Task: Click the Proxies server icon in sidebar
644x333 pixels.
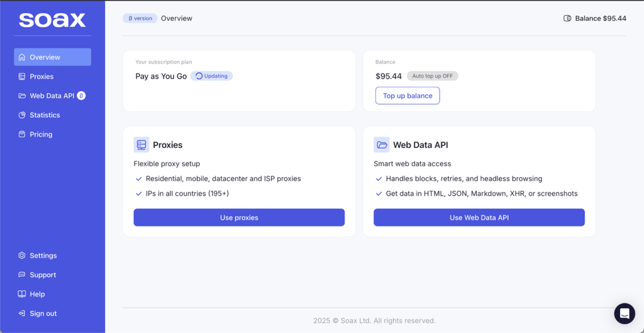Action: (22, 76)
